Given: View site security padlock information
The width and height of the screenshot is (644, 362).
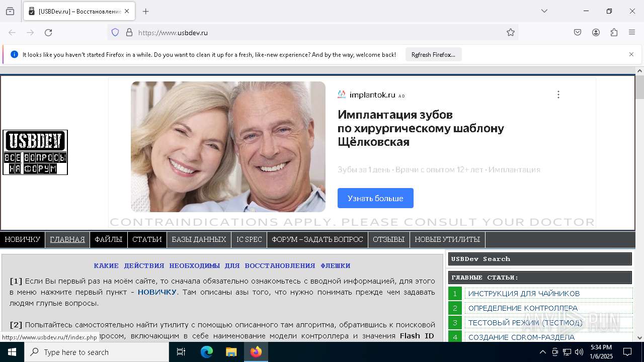Looking at the screenshot, I should [129, 33].
